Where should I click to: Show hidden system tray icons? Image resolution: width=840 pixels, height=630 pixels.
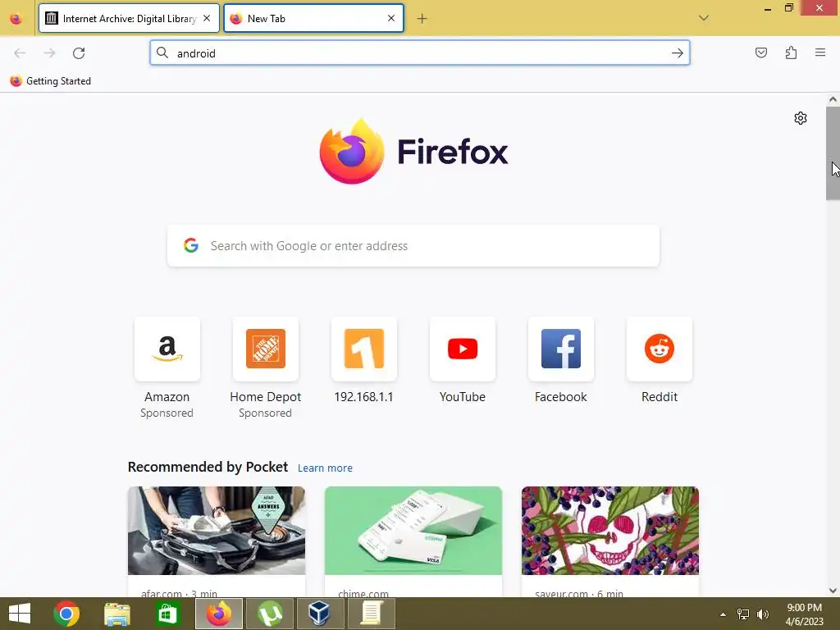point(724,614)
